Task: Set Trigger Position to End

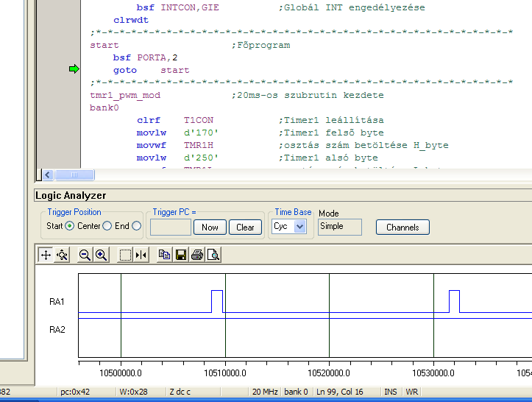Action: click(136, 226)
